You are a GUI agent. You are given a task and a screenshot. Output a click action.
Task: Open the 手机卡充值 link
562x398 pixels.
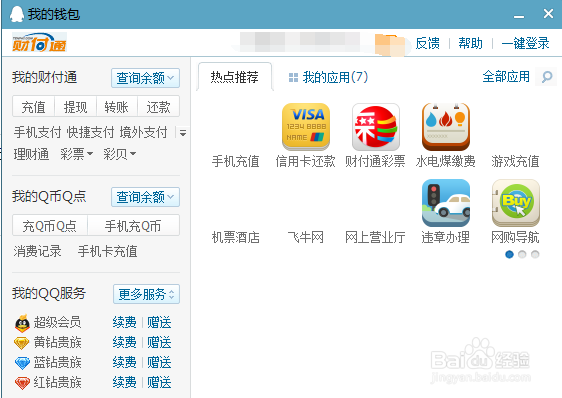[x=108, y=251]
